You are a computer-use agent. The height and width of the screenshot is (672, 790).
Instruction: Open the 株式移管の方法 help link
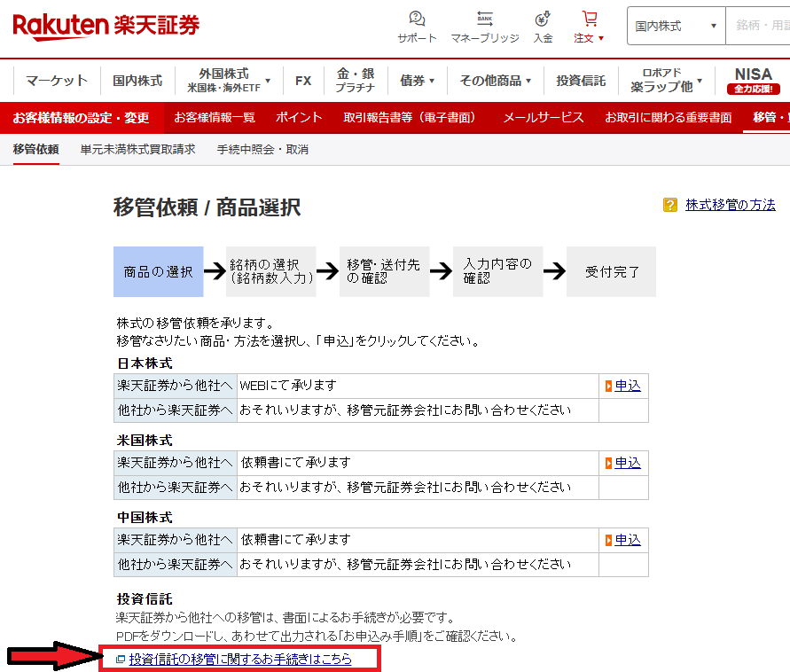coord(730,205)
